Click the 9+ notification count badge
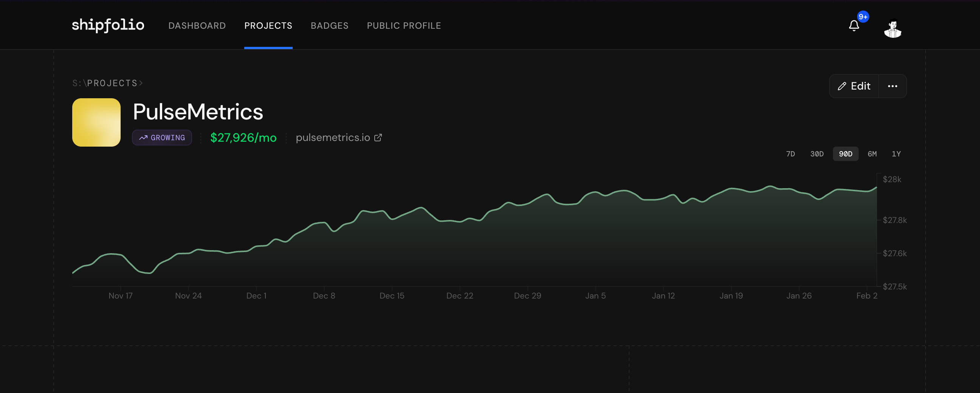 tap(863, 17)
